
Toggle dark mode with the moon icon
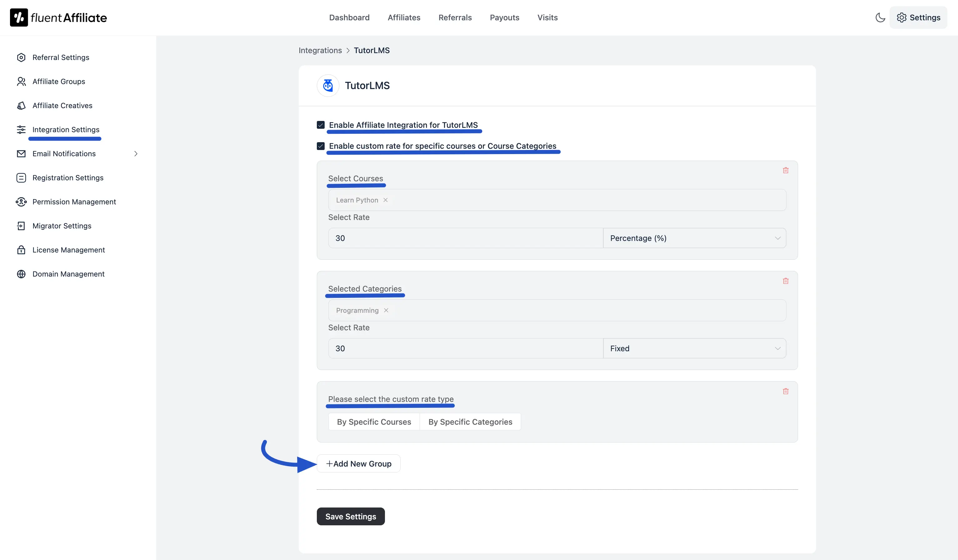coord(881,17)
